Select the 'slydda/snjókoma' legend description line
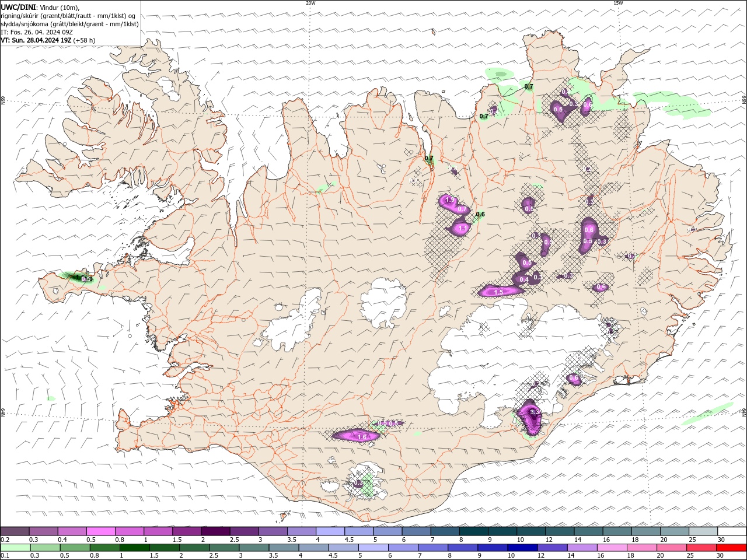Image resolution: width=747 pixels, height=560 pixels. [x=69, y=24]
